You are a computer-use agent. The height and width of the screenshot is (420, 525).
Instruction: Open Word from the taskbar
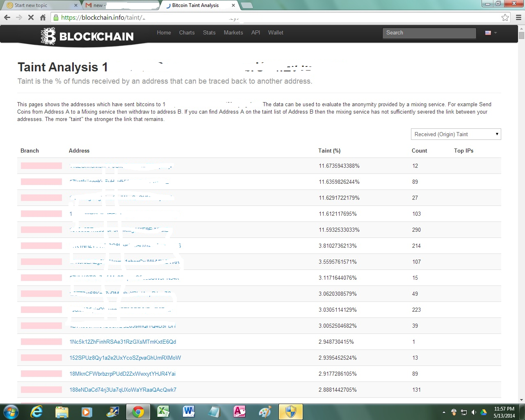tap(189, 412)
